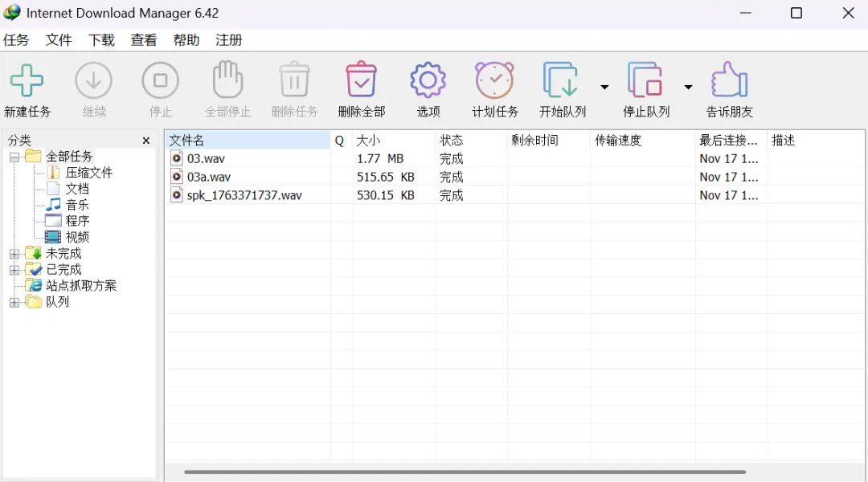Click the Stop (停止) toolbar icon
868x482 pixels.
(x=161, y=80)
